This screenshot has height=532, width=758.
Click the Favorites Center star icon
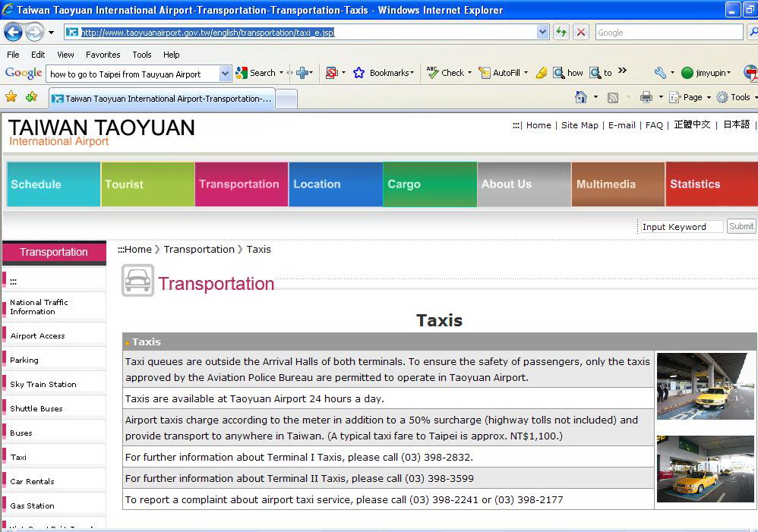(11, 97)
